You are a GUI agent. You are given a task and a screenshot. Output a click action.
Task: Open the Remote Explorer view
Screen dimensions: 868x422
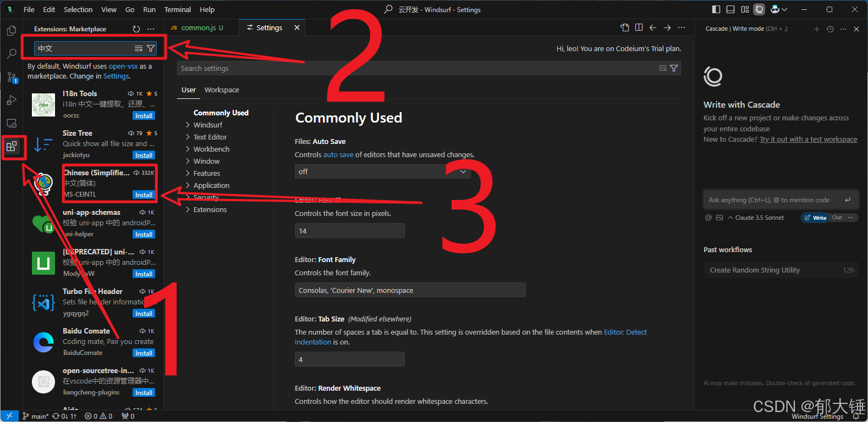point(12,124)
